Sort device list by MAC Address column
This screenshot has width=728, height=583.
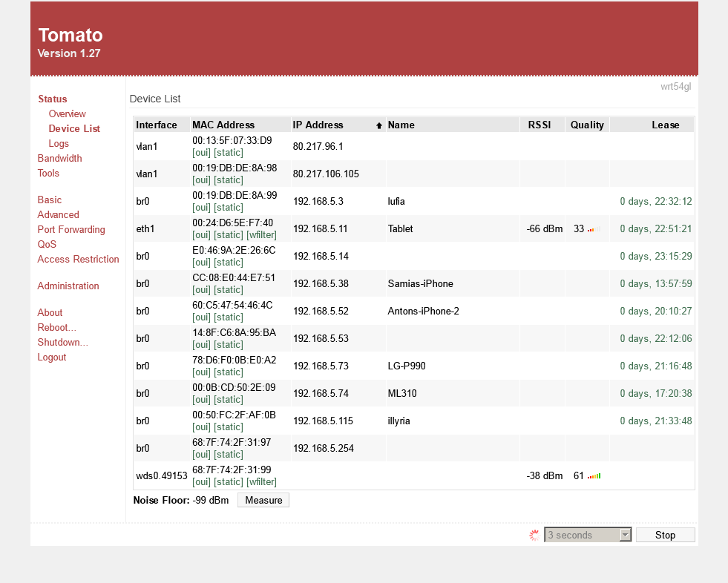[x=223, y=125]
